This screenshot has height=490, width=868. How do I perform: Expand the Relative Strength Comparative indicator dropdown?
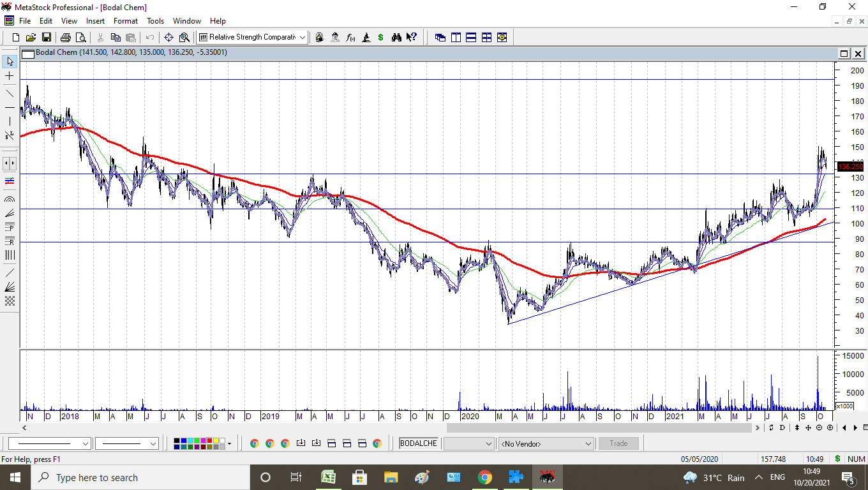click(x=302, y=38)
